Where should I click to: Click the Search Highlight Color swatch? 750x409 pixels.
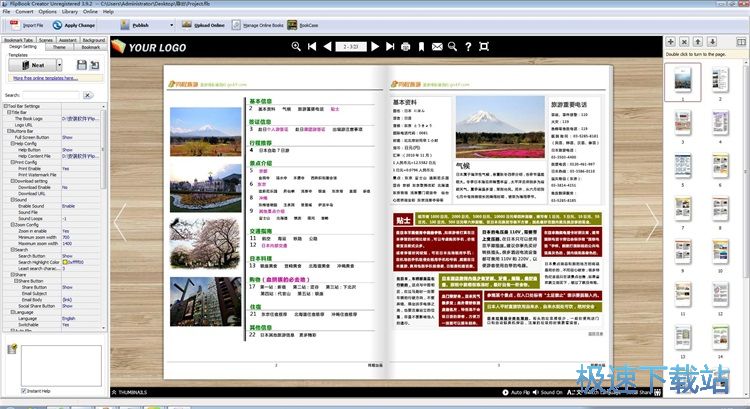(65, 262)
